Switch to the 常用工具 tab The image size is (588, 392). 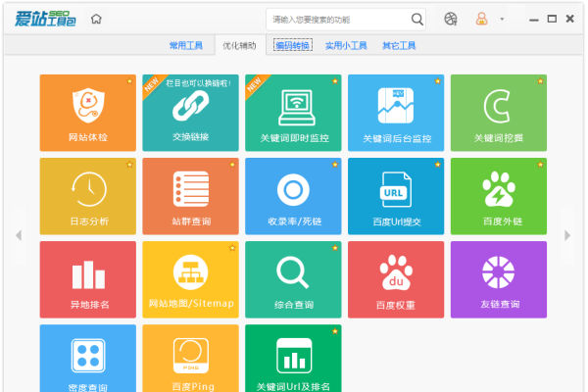click(186, 45)
